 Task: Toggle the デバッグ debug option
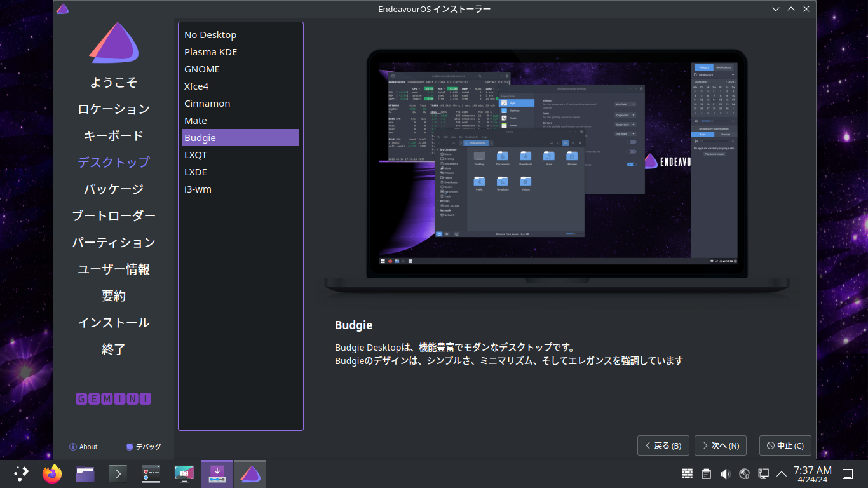click(x=144, y=447)
